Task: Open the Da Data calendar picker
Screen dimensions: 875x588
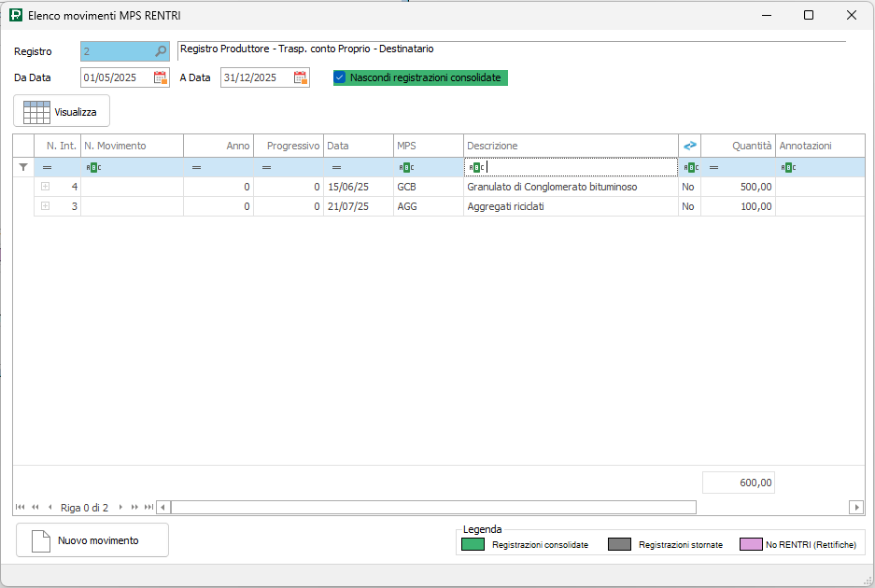Action: [160, 77]
